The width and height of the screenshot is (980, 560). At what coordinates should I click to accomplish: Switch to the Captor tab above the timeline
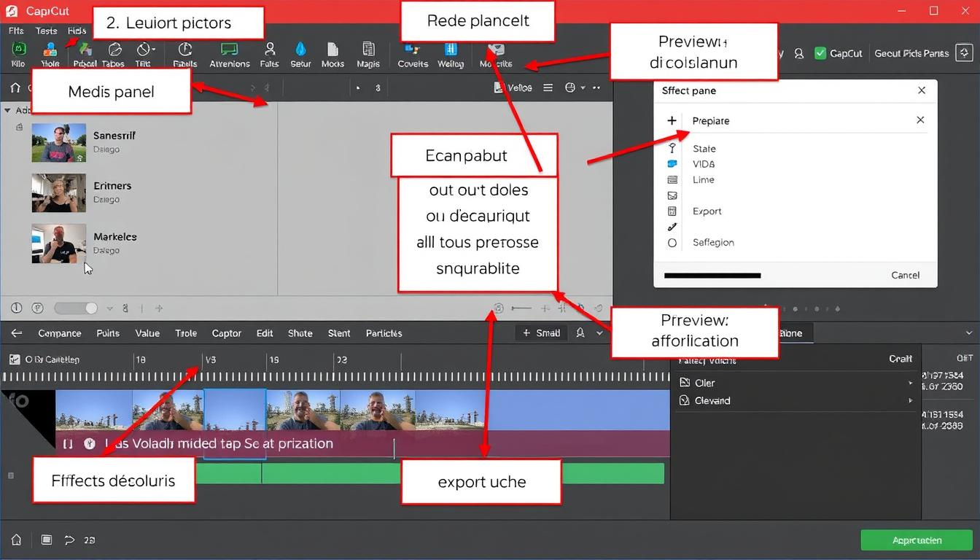[x=226, y=332]
